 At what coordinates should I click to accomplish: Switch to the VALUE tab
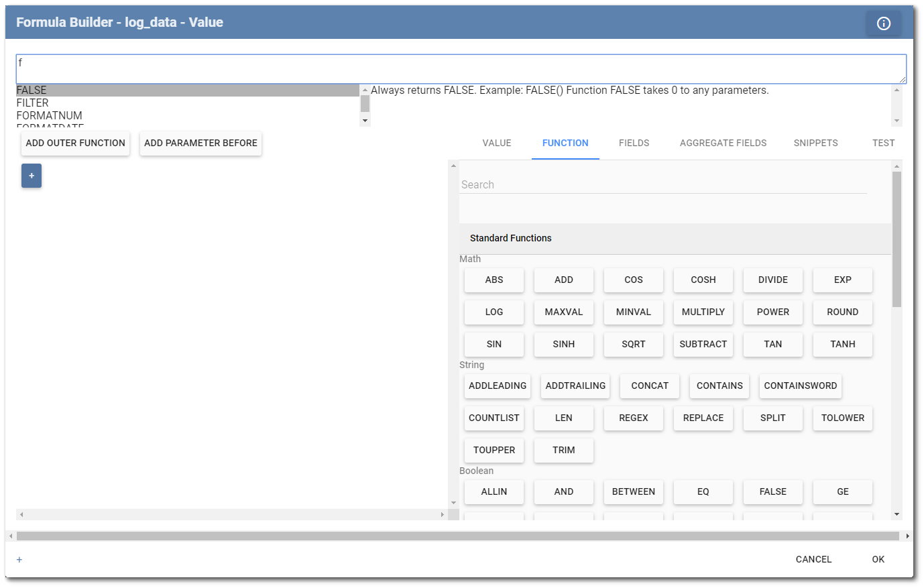[496, 143]
